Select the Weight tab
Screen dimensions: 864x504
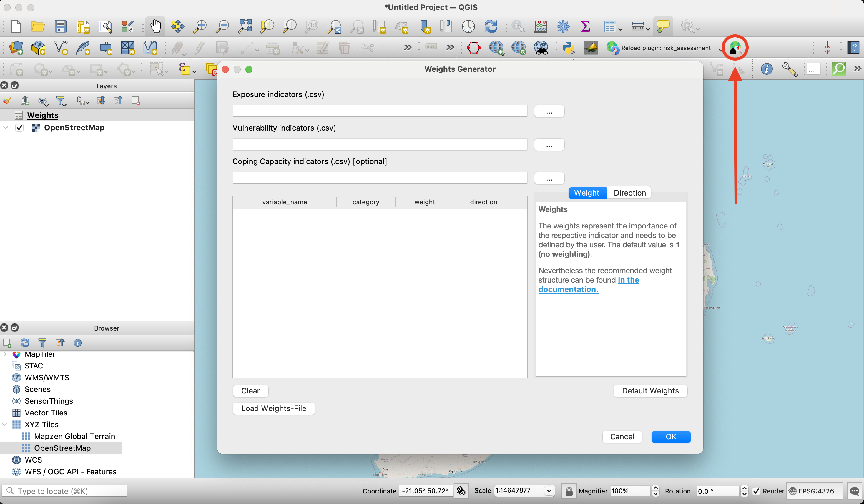pyautogui.click(x=586, y=193)
